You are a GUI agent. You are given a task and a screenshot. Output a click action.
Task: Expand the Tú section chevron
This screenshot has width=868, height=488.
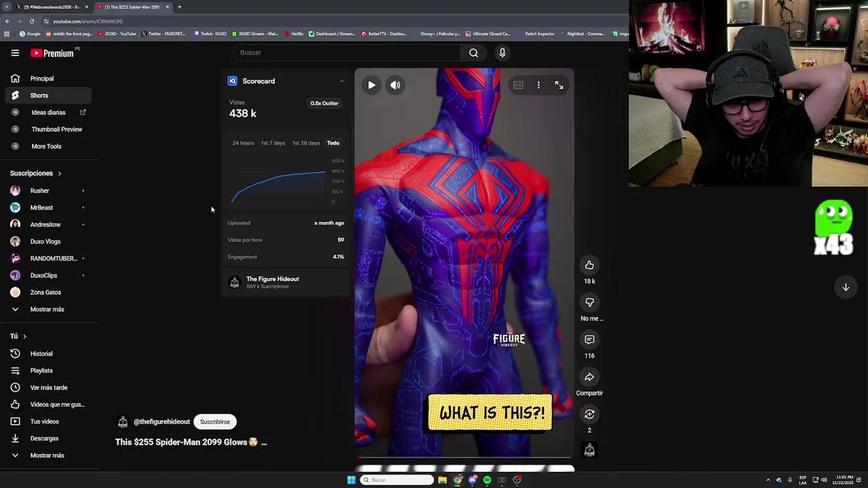pyautogui.click(x=24, y=336)
